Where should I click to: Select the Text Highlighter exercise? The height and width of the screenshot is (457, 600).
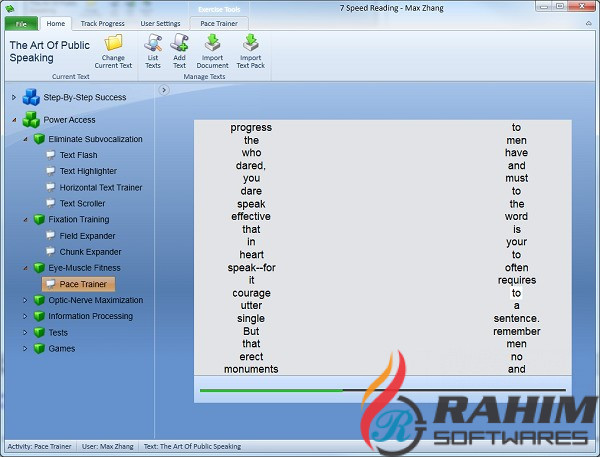(x=87, y=171)
